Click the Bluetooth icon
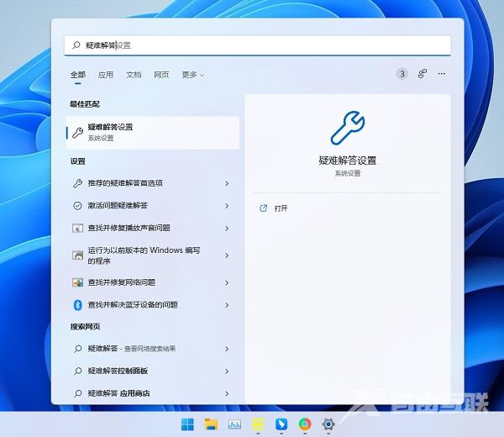The image size is (504, 437). (x=77, y=305)
